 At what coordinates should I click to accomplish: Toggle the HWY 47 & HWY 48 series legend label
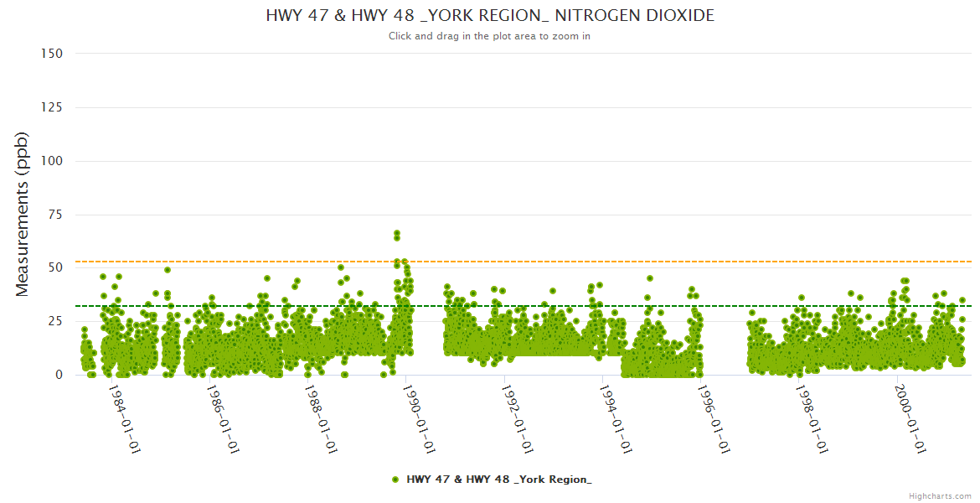point(498,480)
